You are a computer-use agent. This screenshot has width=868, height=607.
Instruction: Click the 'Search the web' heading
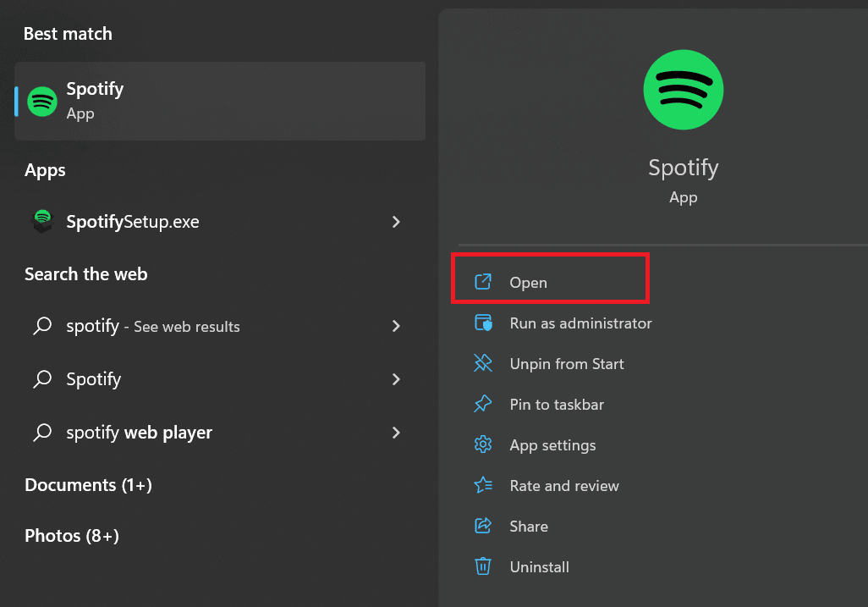85,274
